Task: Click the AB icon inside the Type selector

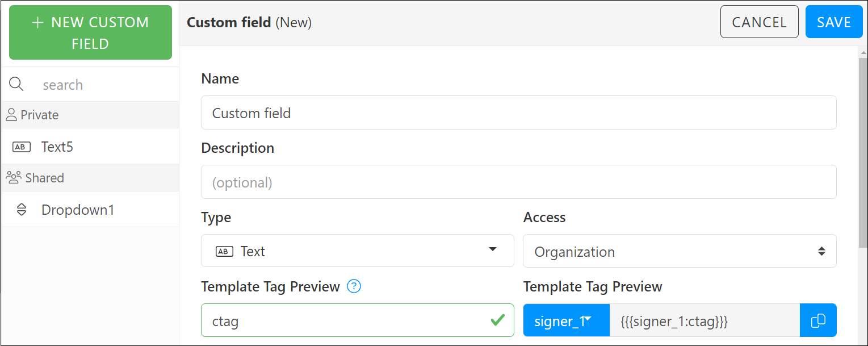Action: coord(224,251)
